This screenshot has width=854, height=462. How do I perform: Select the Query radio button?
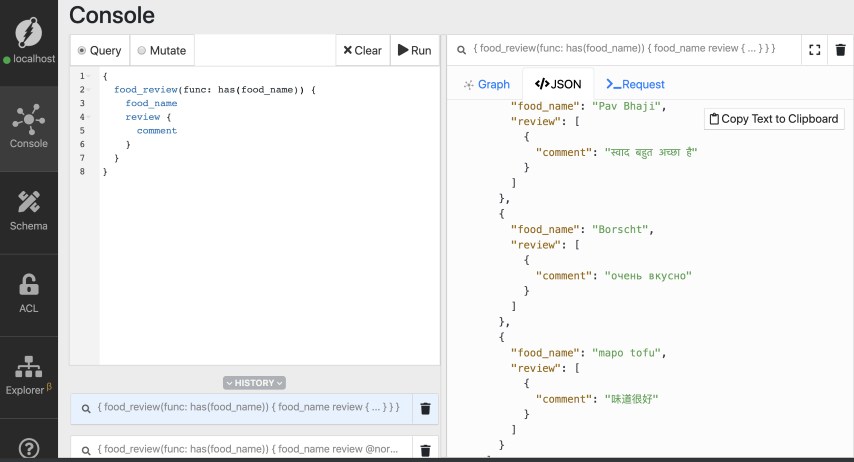[x=83, y=51]
